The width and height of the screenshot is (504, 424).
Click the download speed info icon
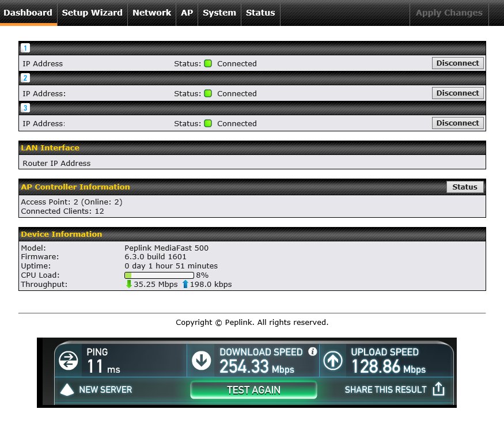tap(312, 351)
